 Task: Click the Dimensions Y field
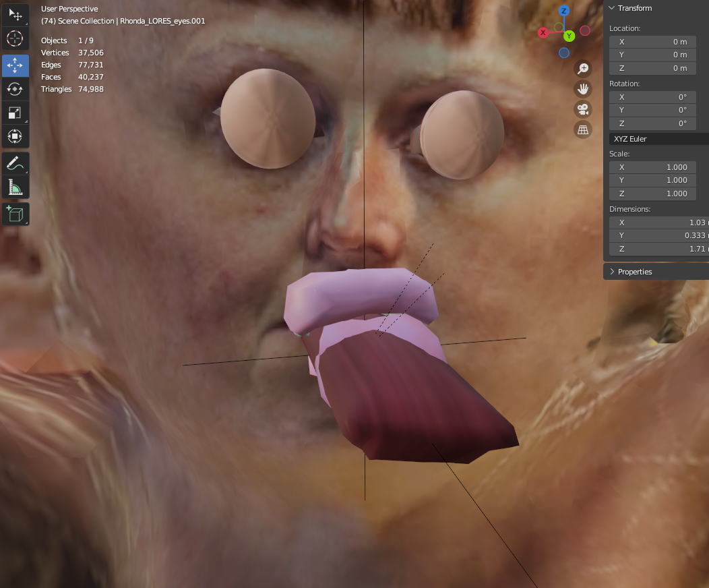coord(659,235)
